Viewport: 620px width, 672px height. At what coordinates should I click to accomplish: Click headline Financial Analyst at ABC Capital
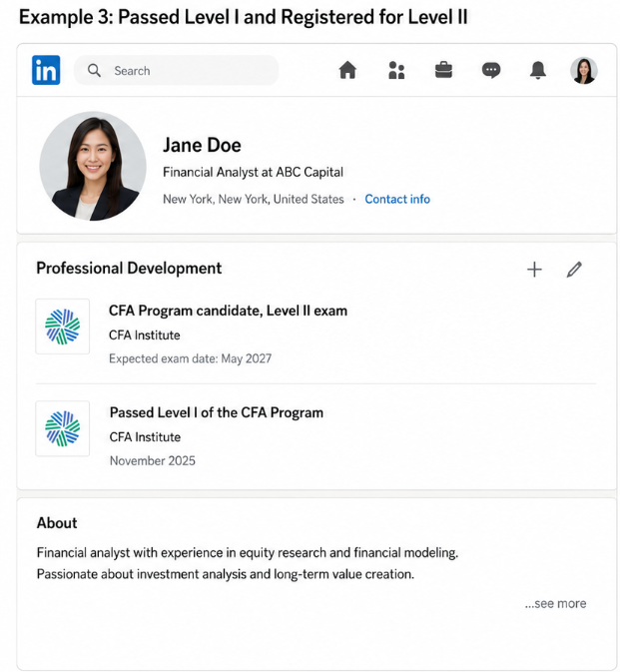tap(253, 173)
